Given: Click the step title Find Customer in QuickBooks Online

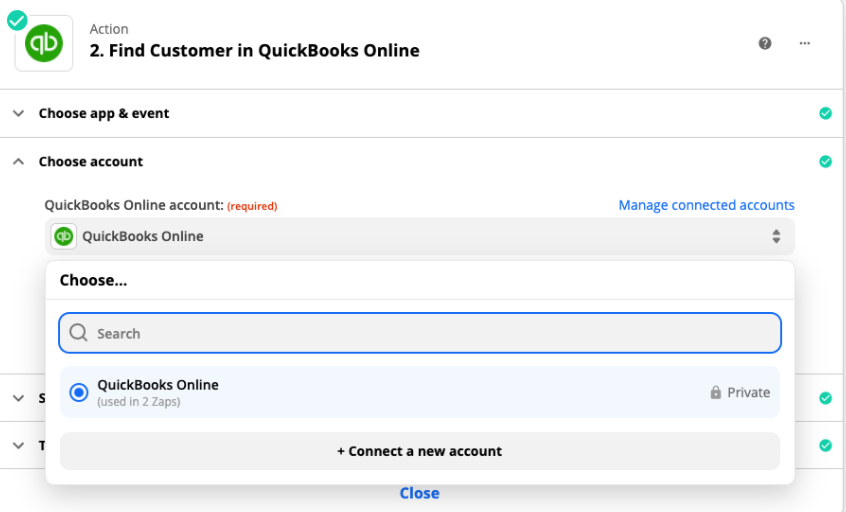Looking at the screenshot, I should coord(255,50).
